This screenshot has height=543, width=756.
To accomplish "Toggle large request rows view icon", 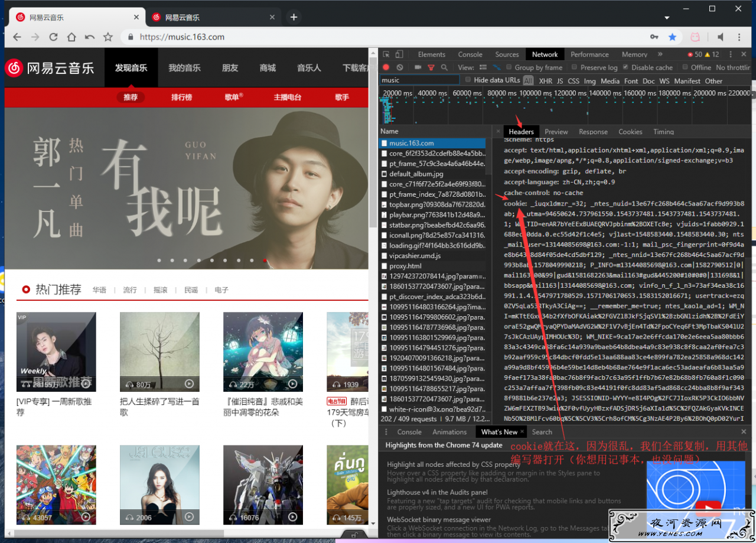I will pos(483,67).
